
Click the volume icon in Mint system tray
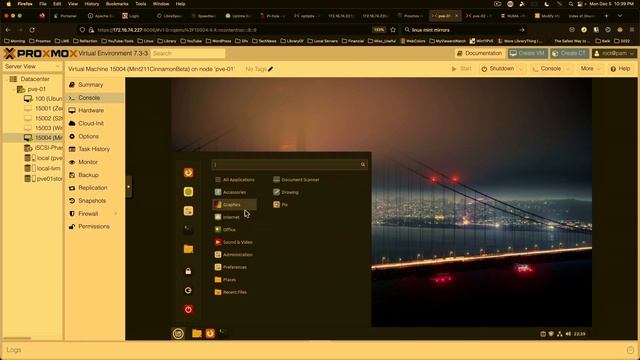(x=568, y=334)
